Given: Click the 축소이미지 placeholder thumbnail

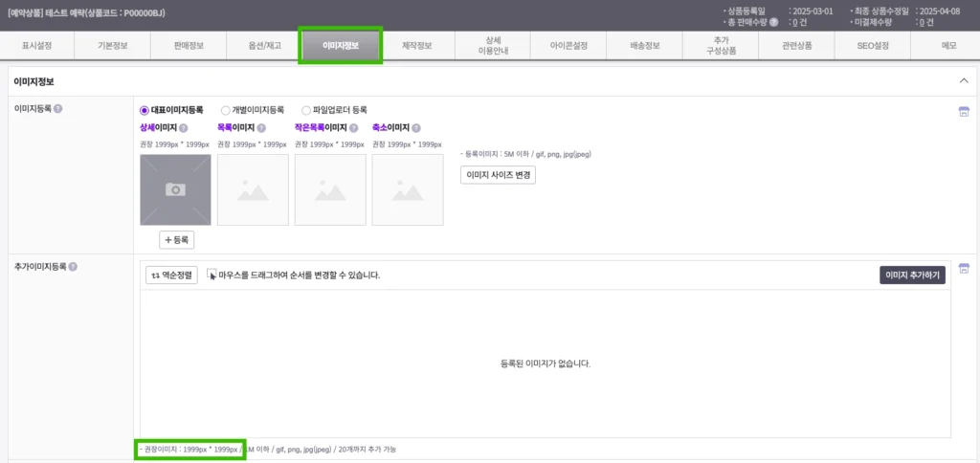Looking at the screenshot, I should point(408,190).
